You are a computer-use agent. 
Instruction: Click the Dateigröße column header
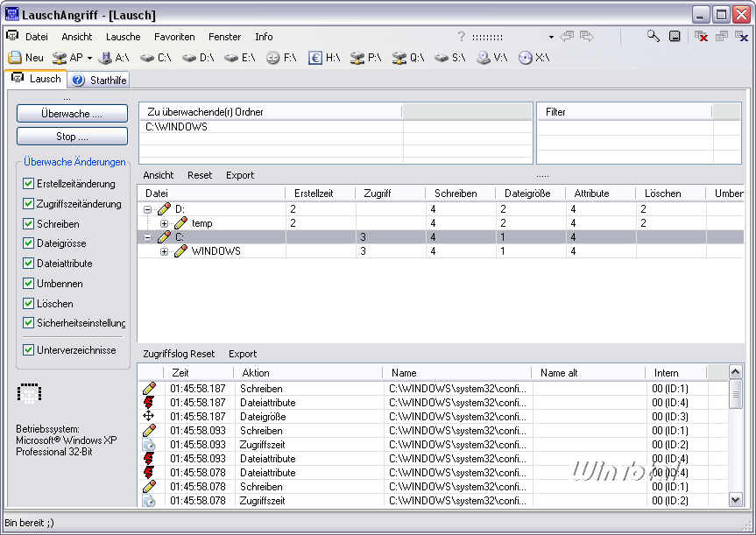pos(527,194)
